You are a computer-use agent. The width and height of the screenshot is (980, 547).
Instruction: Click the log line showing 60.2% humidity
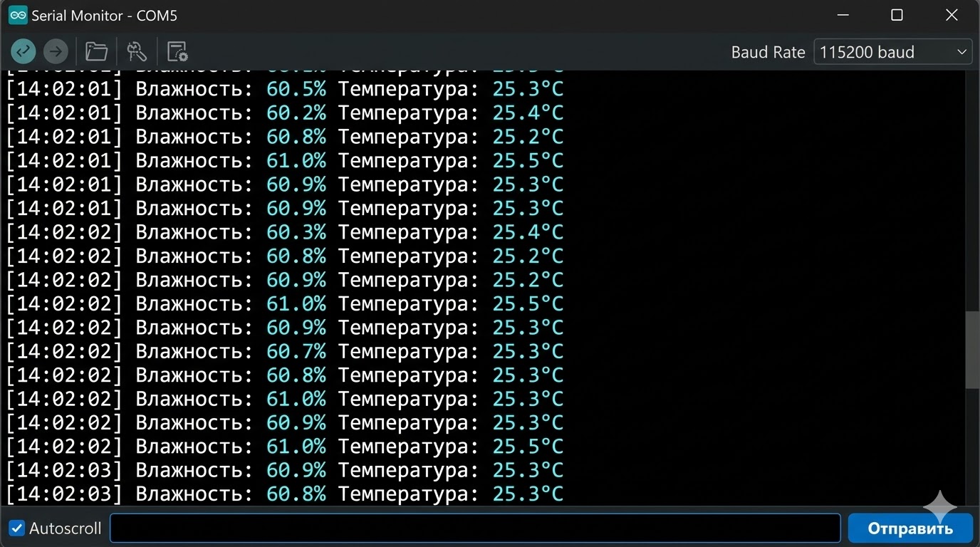pos(284,113)
